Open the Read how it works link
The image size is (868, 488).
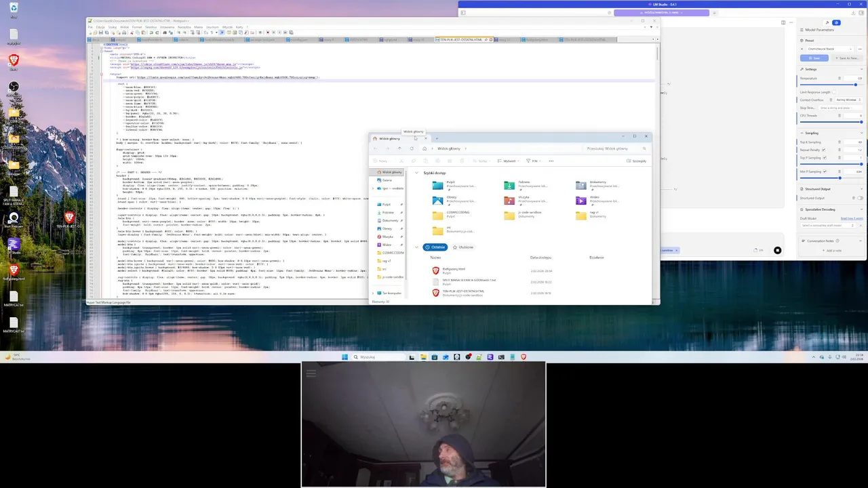tap(852, 218)
